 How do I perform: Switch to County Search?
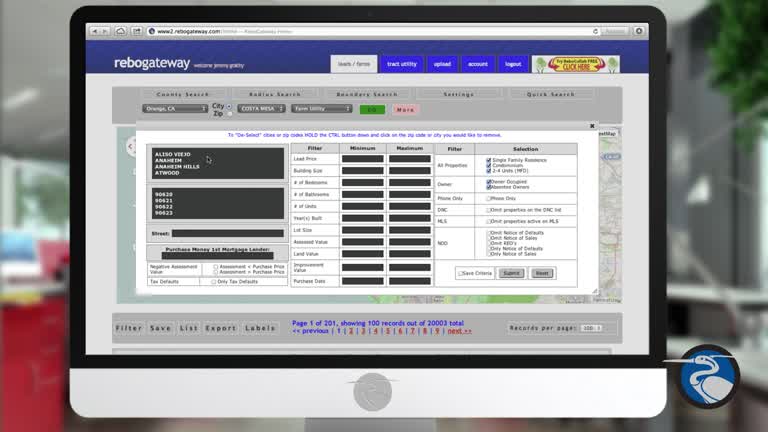[183, 94]
